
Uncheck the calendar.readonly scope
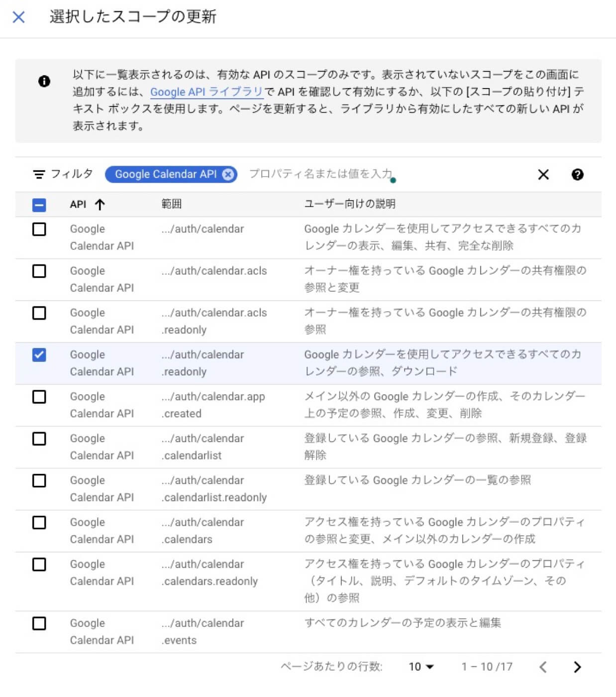[39, 355]
